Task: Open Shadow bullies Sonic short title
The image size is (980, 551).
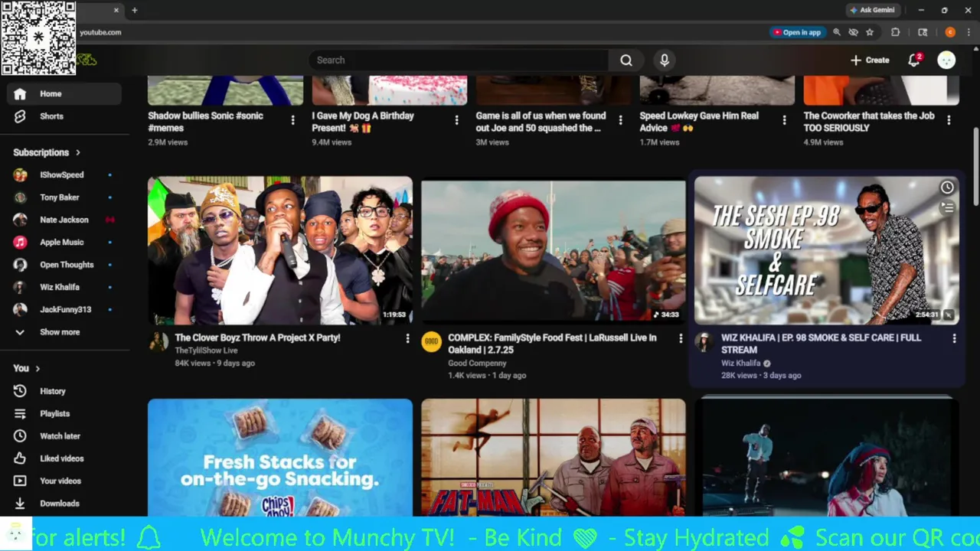Action: (205, 122)
